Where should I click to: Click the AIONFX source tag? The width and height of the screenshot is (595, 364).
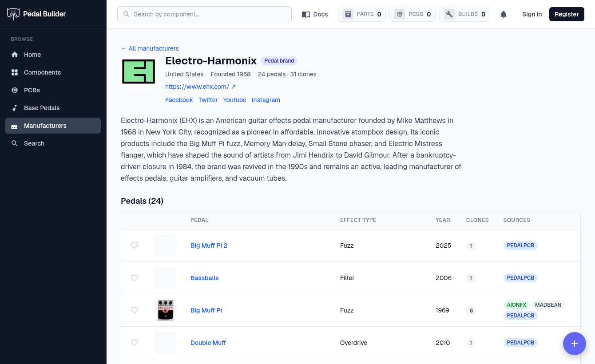(516, 305)
